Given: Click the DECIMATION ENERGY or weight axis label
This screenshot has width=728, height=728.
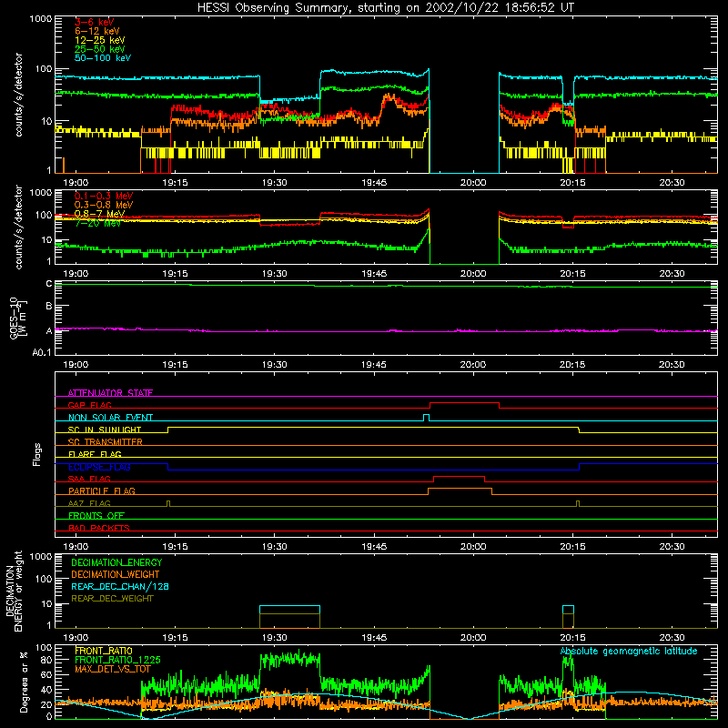Looking at the screenshot, I should click(x=14, y=591).
